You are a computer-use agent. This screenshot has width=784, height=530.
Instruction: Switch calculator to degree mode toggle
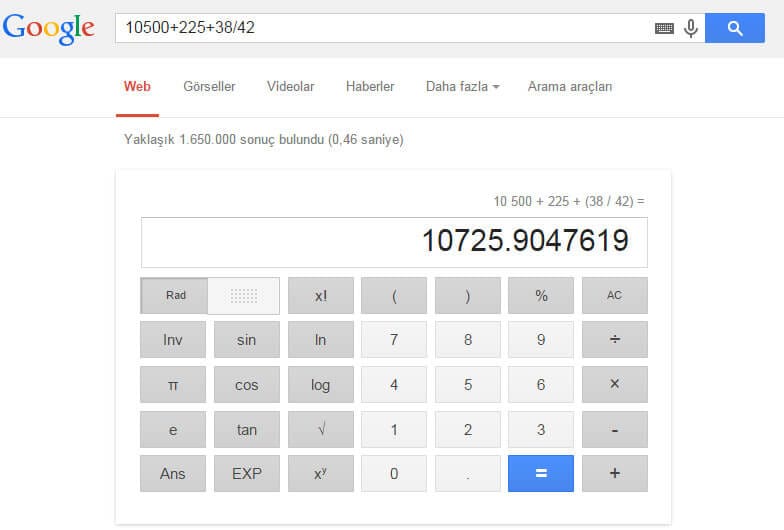point(244,296)
